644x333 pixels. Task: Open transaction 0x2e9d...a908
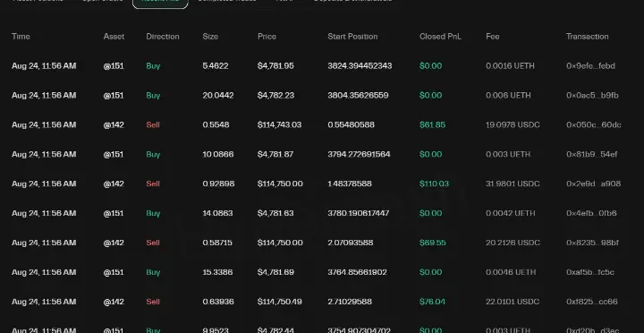(593, 184)
